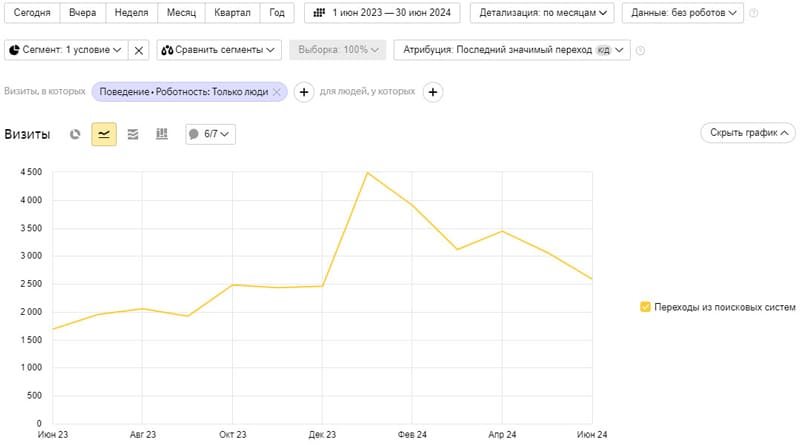Image resolution: width=800 pixels, height=444 pixels.
Task: Select the Неделя period tab
Action: click(132, 13)
